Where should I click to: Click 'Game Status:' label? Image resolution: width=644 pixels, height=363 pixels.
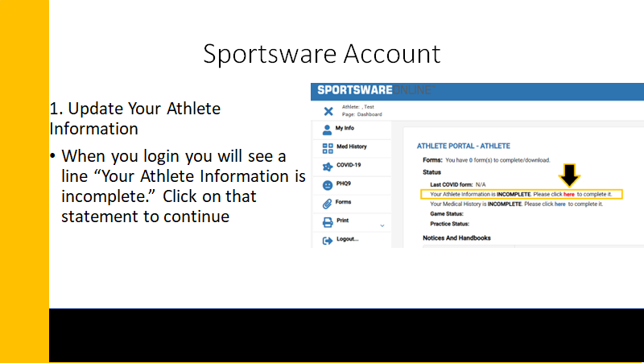click(447, 214)
